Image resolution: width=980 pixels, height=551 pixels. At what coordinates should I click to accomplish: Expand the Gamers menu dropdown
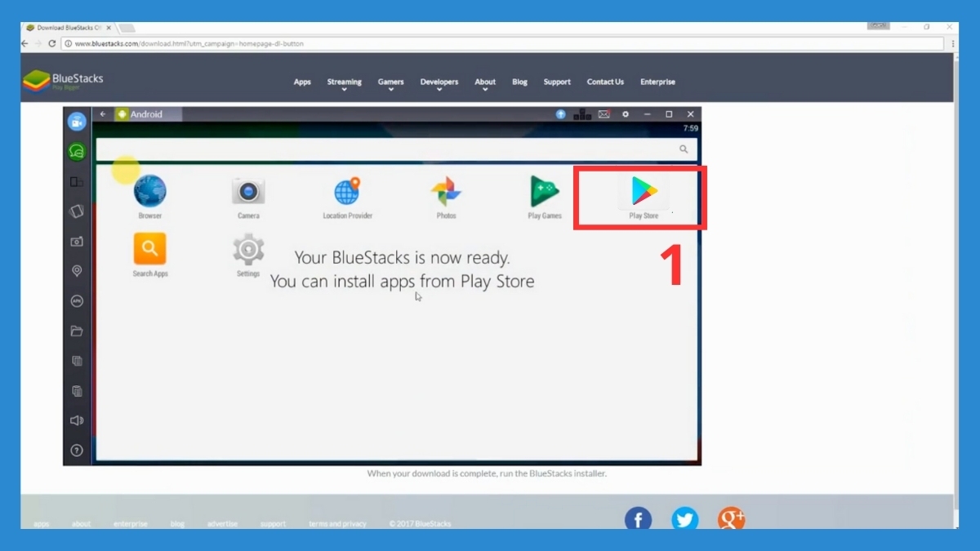[390, 83]
